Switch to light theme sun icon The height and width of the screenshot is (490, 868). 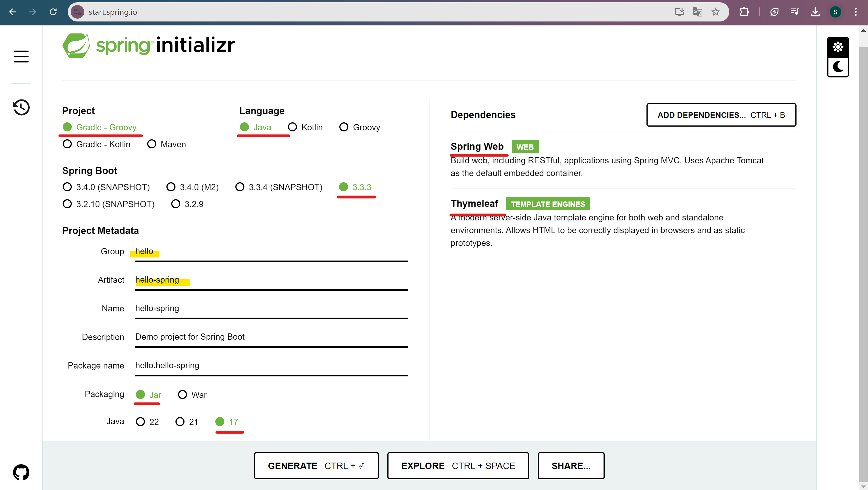click(x=838, y=47)
